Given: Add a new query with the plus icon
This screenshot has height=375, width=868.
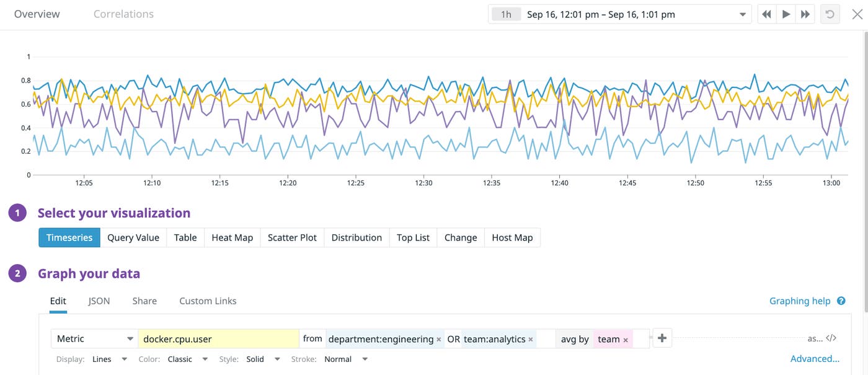Looking at the screenshot, I should (661, 337).
